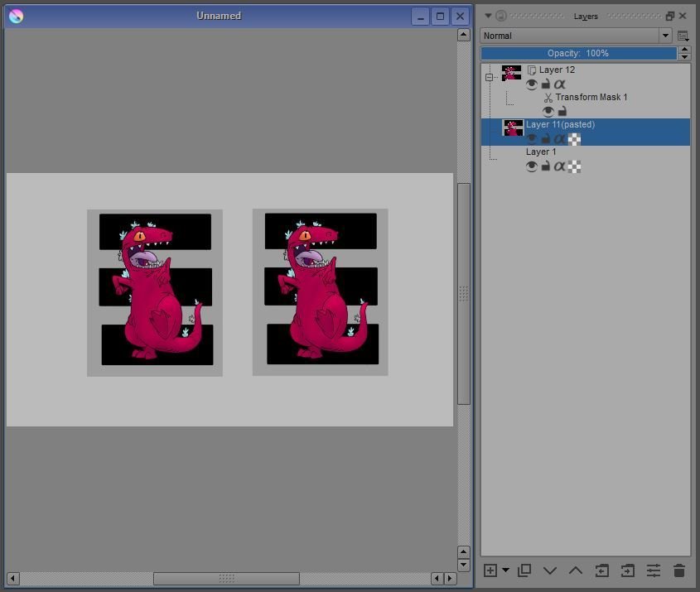The height and width of the screenshot is (592, 700).
Task: Toggle lock on Layer 1
Action: tap(546, 166)
